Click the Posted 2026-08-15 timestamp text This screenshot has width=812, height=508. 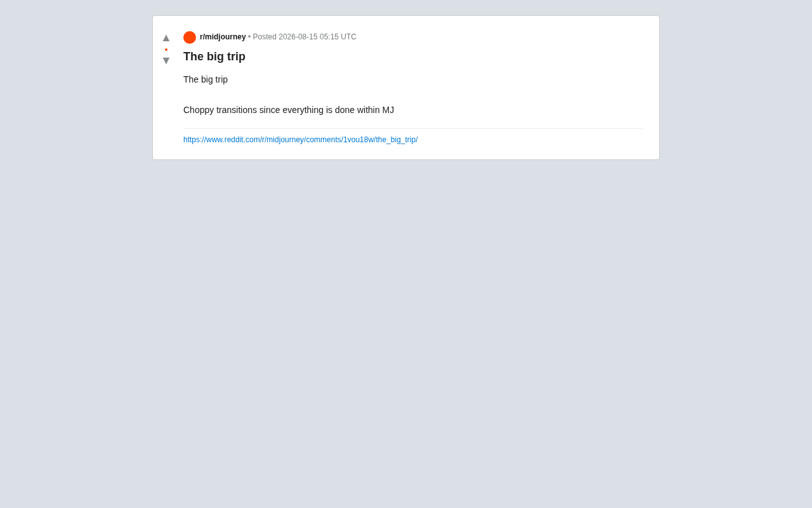tap(304, 37)
